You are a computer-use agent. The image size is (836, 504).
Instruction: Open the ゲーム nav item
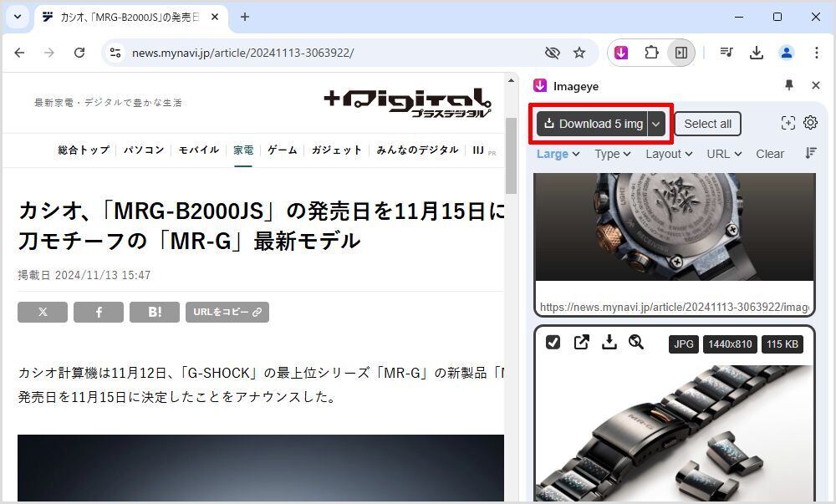(x=283, y=150)
